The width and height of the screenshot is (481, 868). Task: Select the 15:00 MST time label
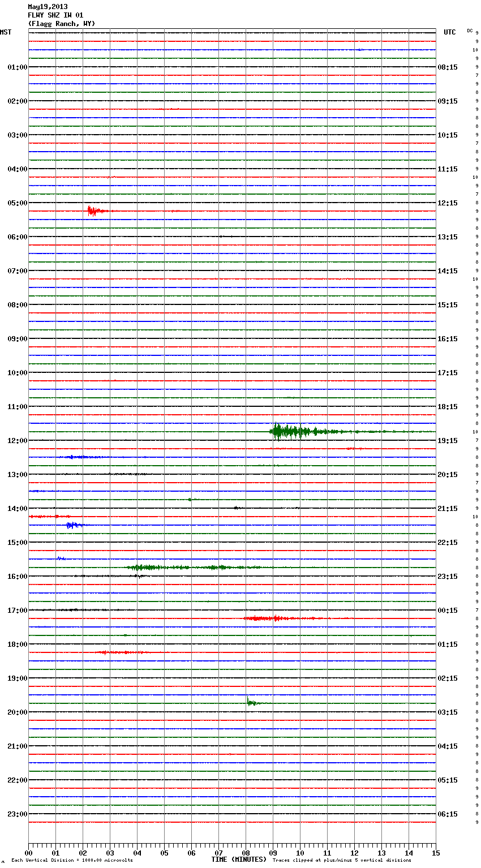pos(18,543)
